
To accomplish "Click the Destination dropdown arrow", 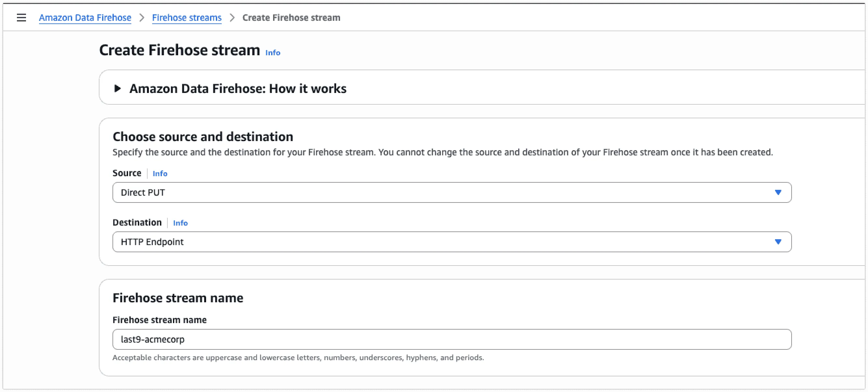I will coord(778,242).
